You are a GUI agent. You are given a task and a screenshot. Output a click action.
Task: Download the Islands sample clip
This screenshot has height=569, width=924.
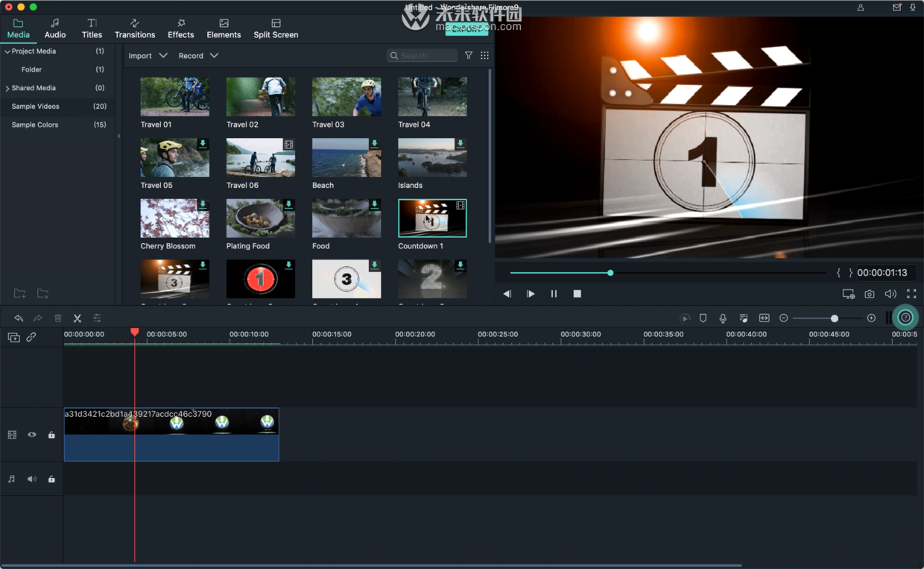tap(461, 144)
